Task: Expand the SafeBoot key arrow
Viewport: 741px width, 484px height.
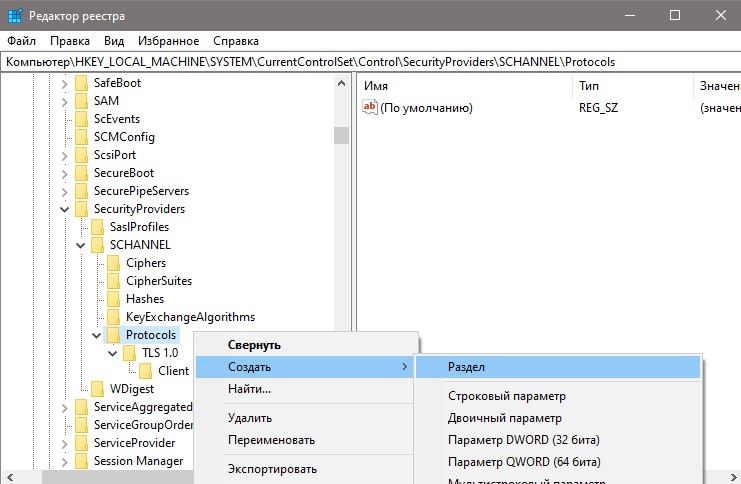Action: (65, 83)
